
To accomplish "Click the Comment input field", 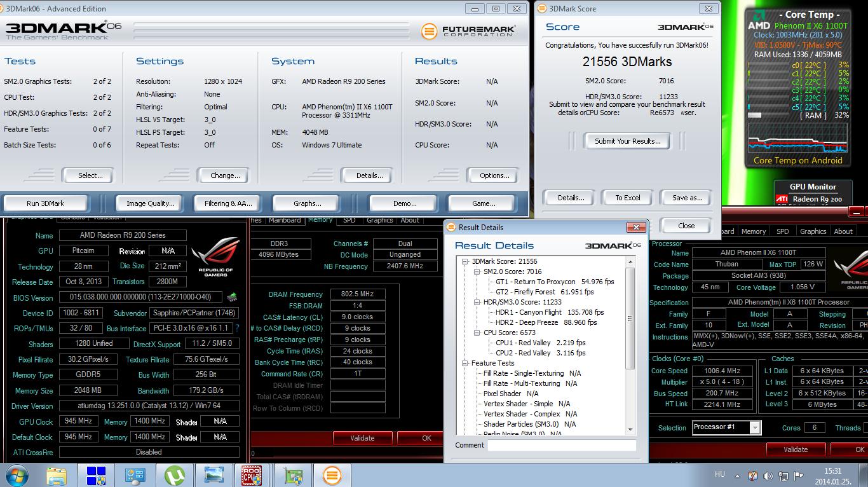I will click(562, 445).
